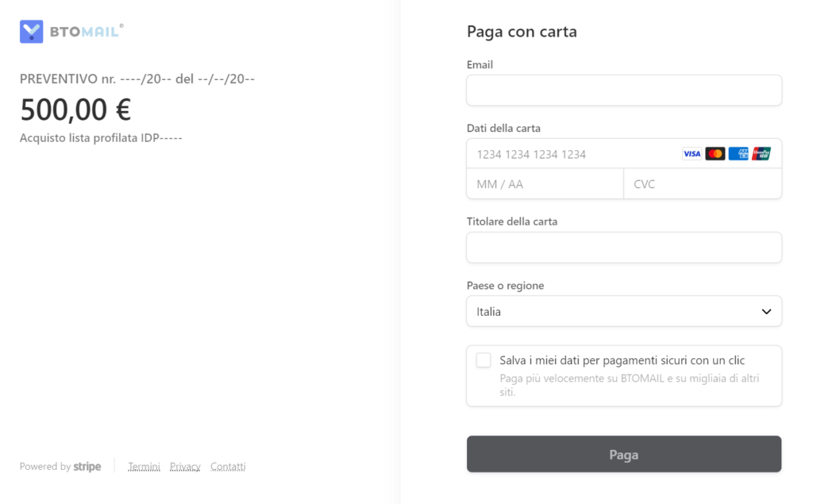This screenshot has height=504, width=813.
Task: Click the card number field
Action: [572, 154]
